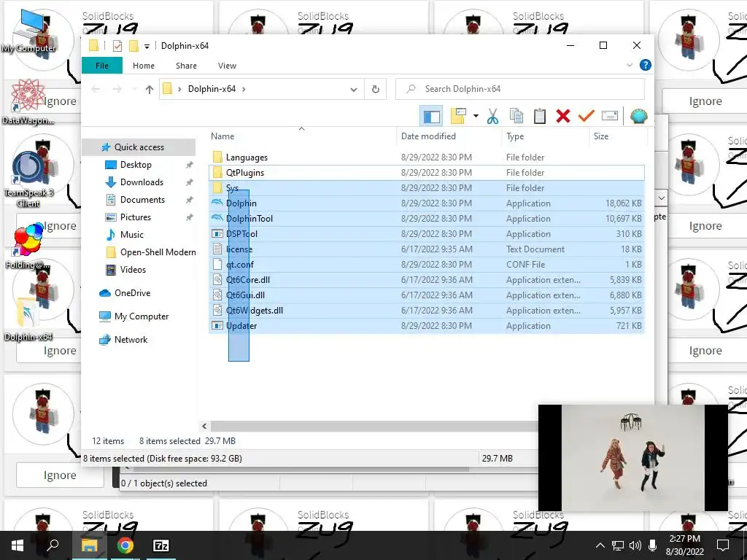This screenshot has width=747, height=560.
Task: Show hidden tray icons chevron
Action: 600,545
